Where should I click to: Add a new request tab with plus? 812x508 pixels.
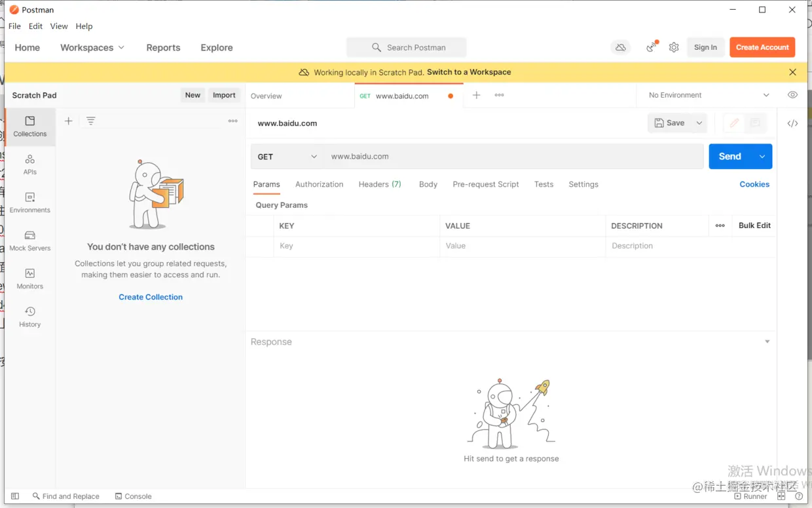pos(477,95)
